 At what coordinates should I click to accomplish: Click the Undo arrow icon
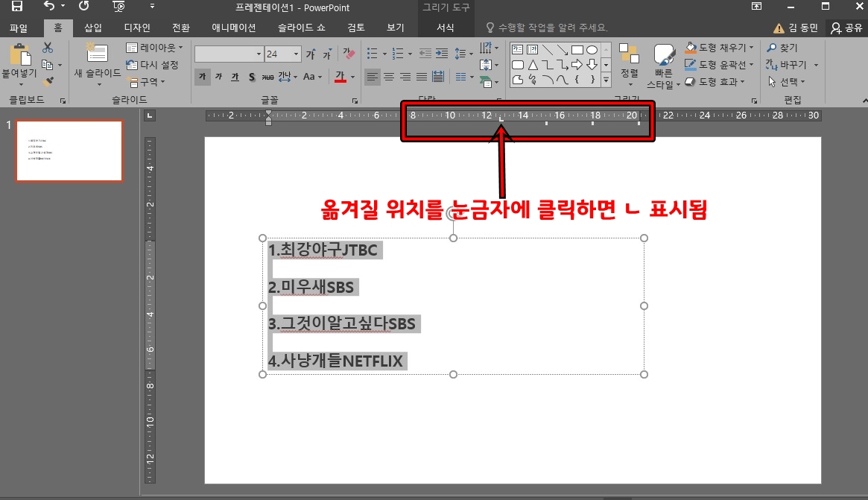coord(49,6)
